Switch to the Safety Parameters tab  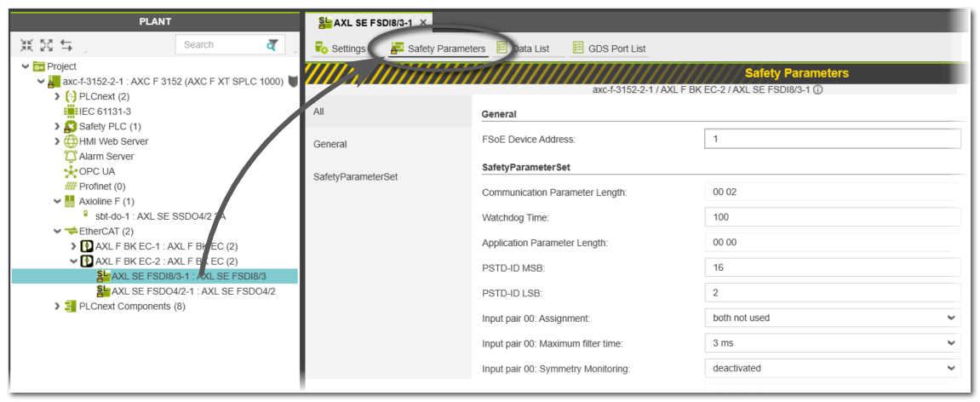pyautogui.click(x=438, y=49)
